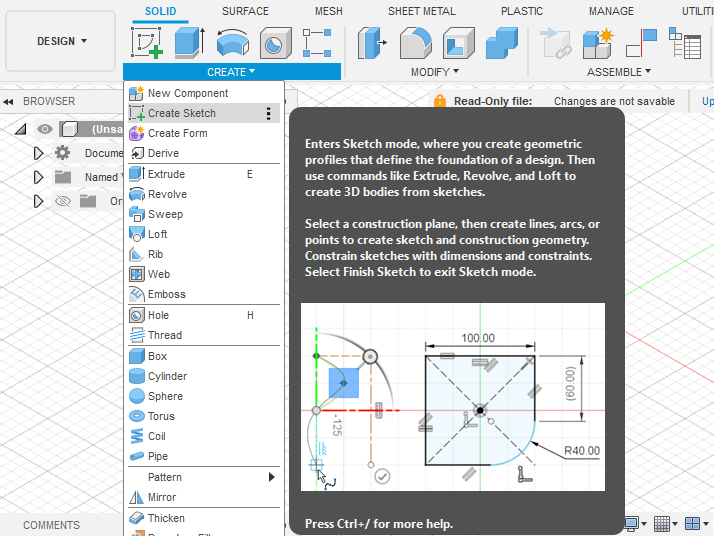
Task: Open the Design workspace dropdown
Action: (61, 41)
